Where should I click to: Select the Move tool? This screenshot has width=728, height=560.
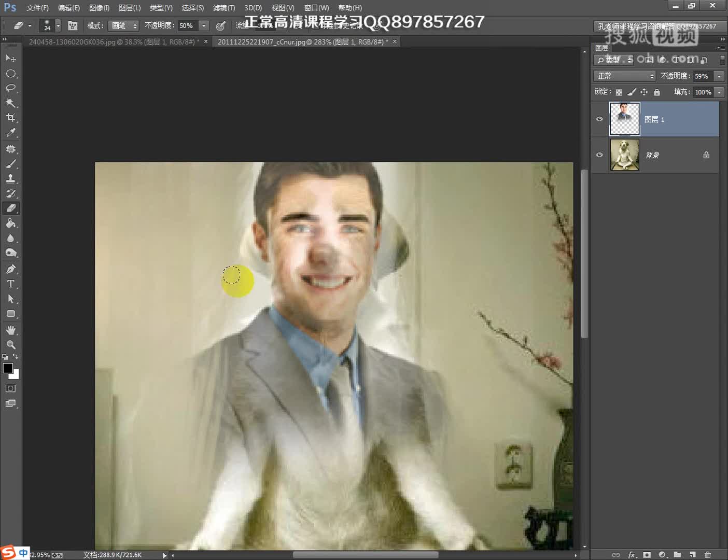point(10,58)
